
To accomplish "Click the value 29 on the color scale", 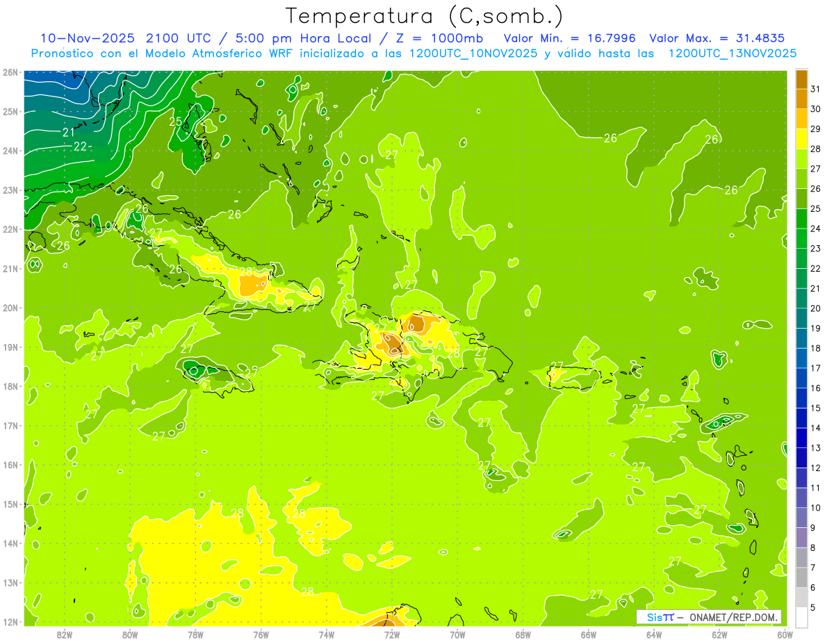I will 815,129.
